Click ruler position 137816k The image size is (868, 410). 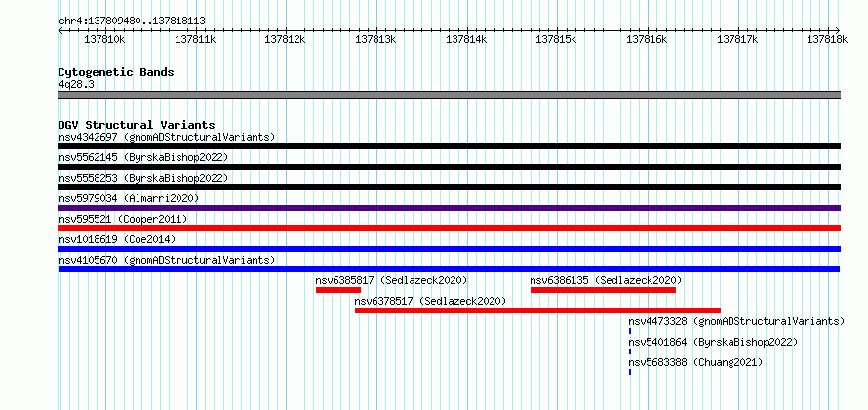[648, 39]
